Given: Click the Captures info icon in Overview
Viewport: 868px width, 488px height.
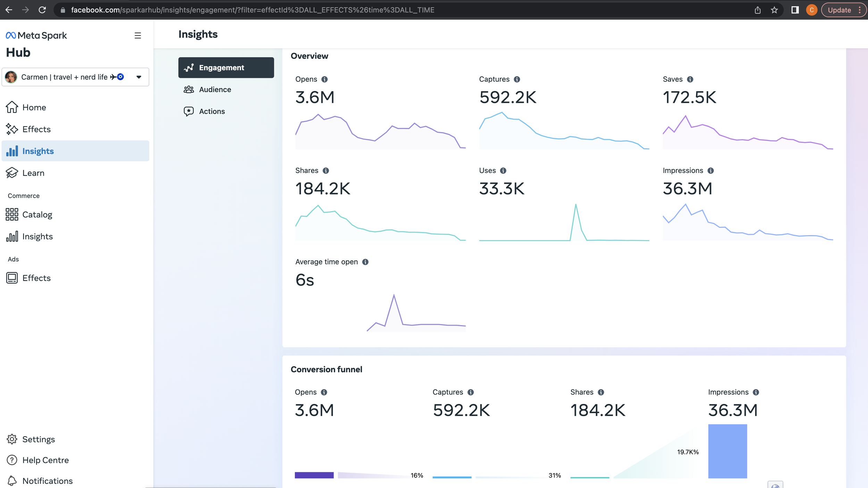Looking at the screenshot, I should [517, 79].
